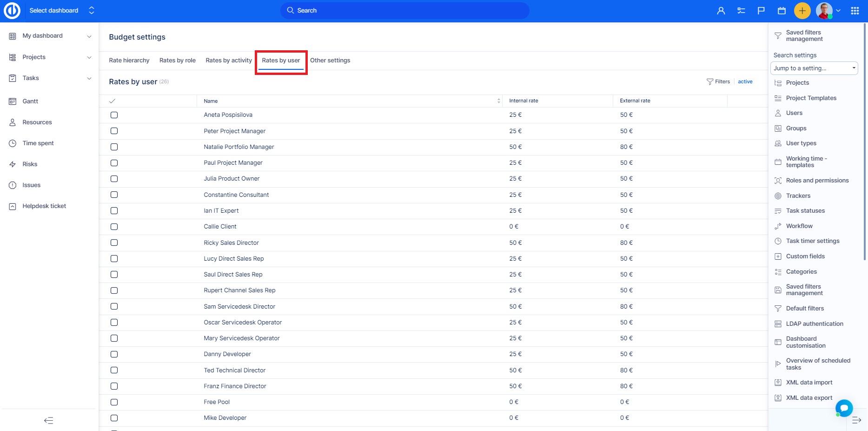
Task: Collapse the left sidebar menu
Action: coord(49,421)
